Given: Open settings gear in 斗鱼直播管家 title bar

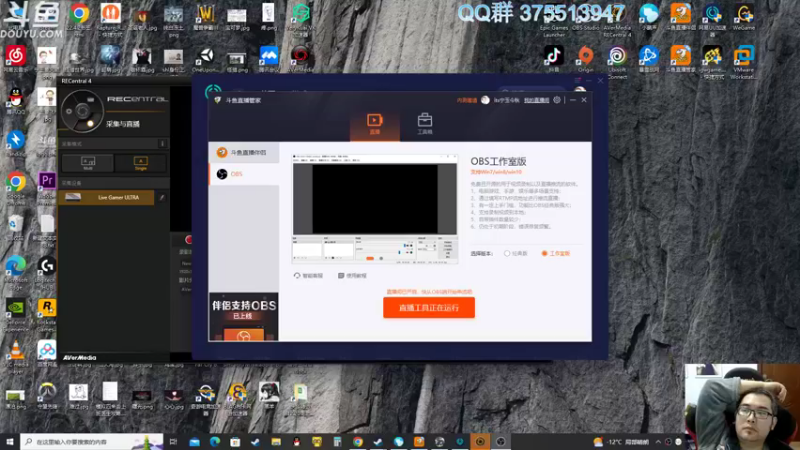Looking at the screenshot, I should 557,100.
